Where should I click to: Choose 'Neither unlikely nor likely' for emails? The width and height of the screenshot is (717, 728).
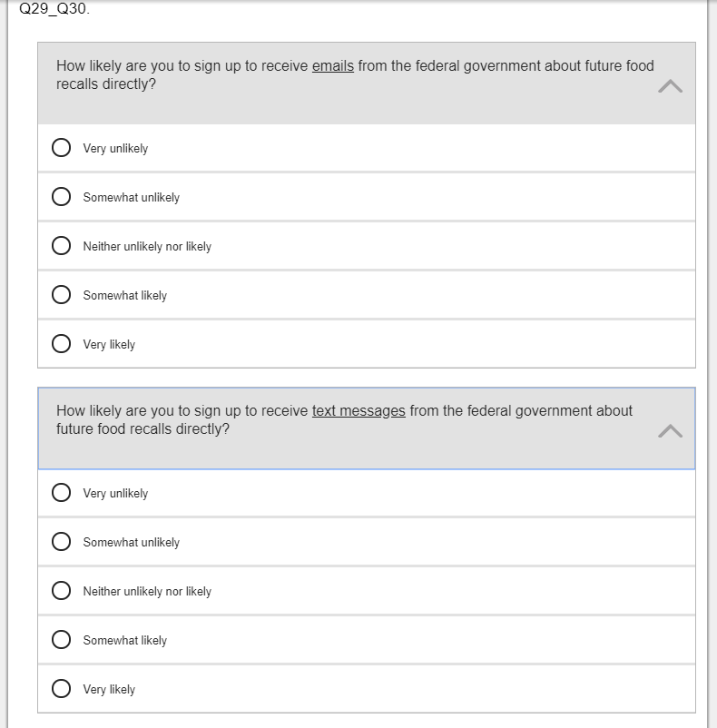62,246
